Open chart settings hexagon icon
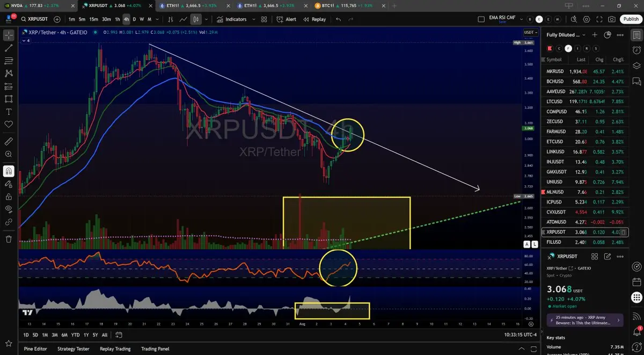Image resolution: width=644 pixels, height=355 pixels. 586,19
